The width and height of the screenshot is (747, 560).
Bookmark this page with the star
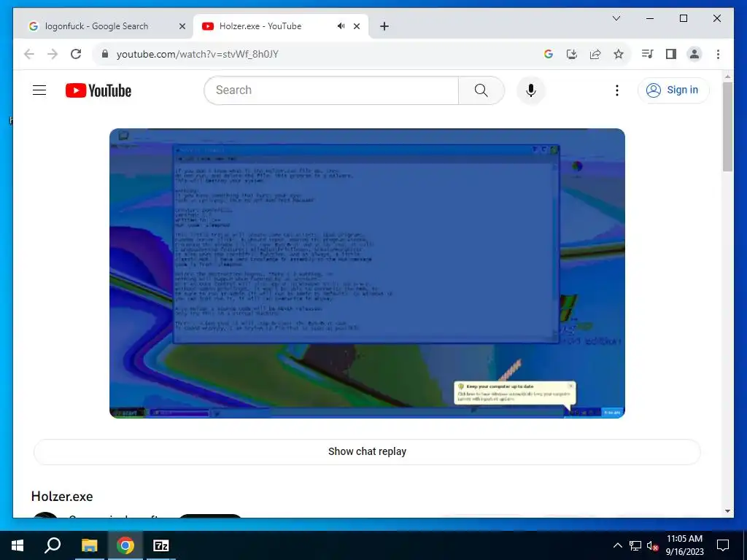tap(619, 54)
